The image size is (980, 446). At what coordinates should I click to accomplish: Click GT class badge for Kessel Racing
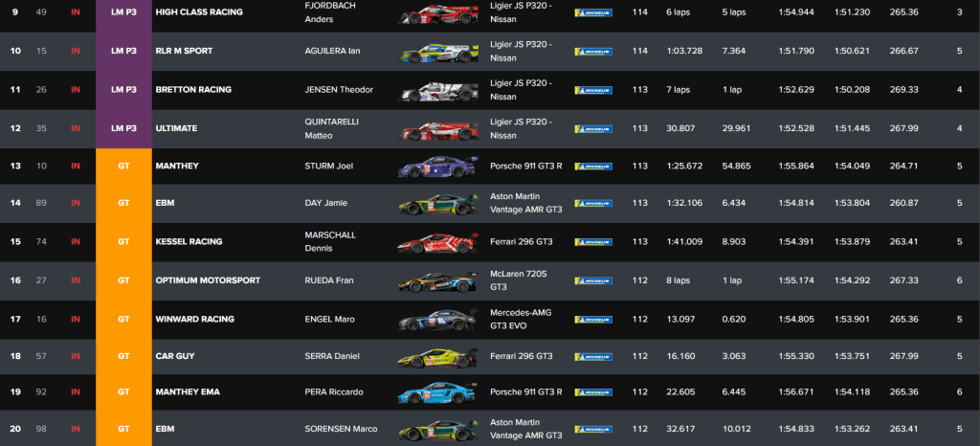pos(123,241)
